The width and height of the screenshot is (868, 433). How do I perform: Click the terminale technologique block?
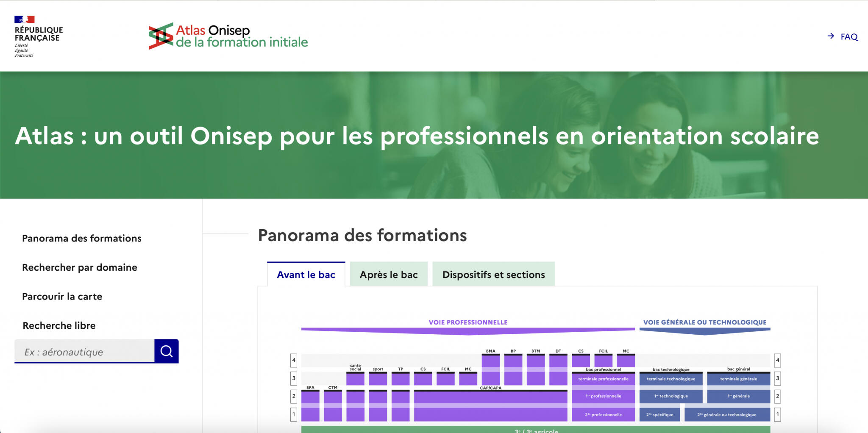pyautogui.click(x=670, y=379)
